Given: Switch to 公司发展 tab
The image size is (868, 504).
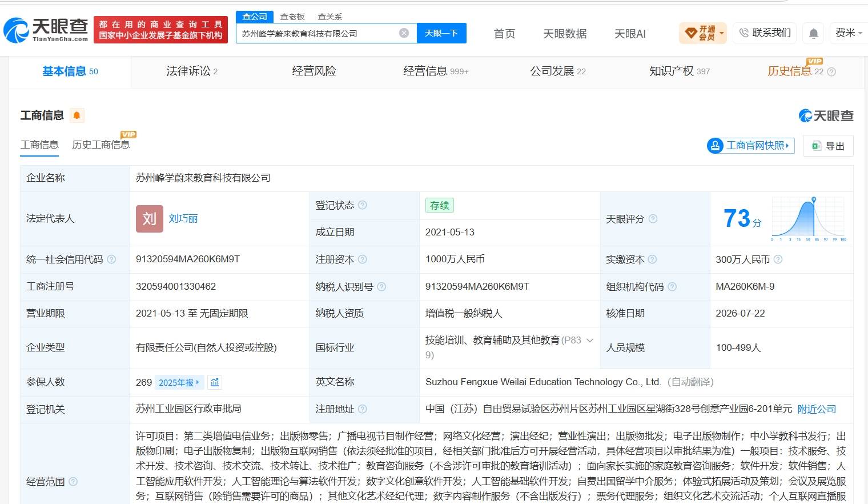Looking at the screenshot, I should point(558,71).
